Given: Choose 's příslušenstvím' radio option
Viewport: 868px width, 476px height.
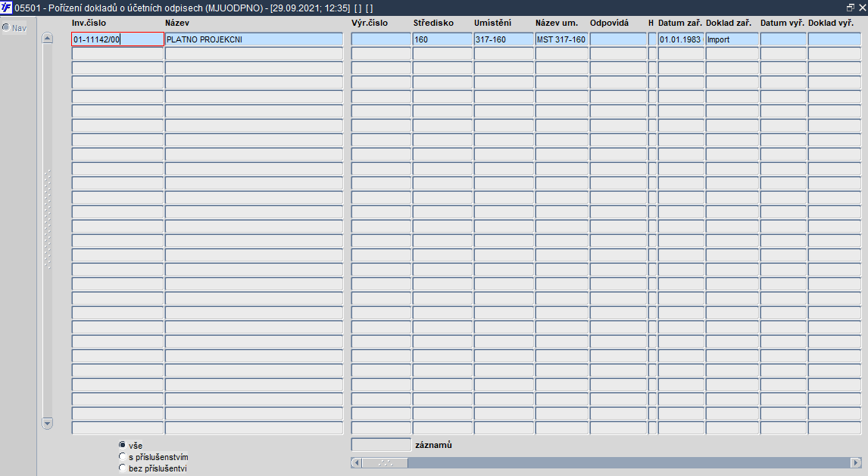Looking at the screenshot, I should [x=123, y=456].
